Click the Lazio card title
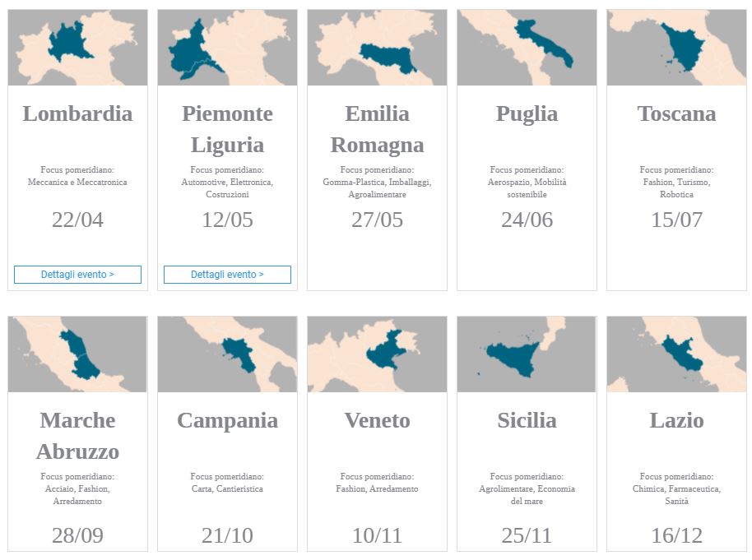Screen dimensions: 752x560 [x=676, y=420]
